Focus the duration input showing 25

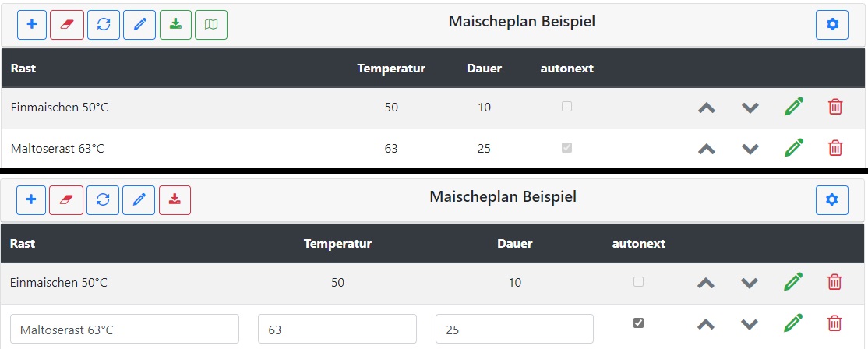[514, 330]
